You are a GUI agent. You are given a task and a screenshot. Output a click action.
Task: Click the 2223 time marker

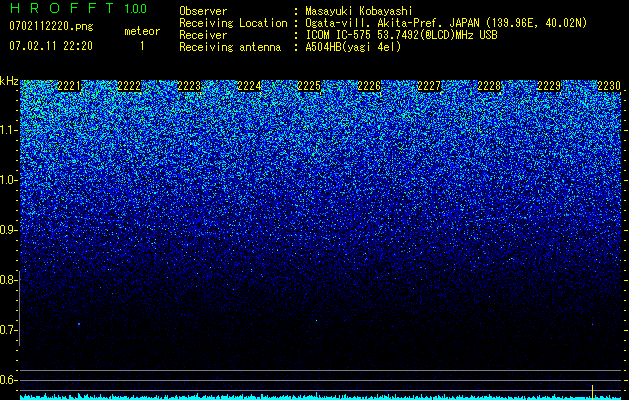click(x=189, y=86)
